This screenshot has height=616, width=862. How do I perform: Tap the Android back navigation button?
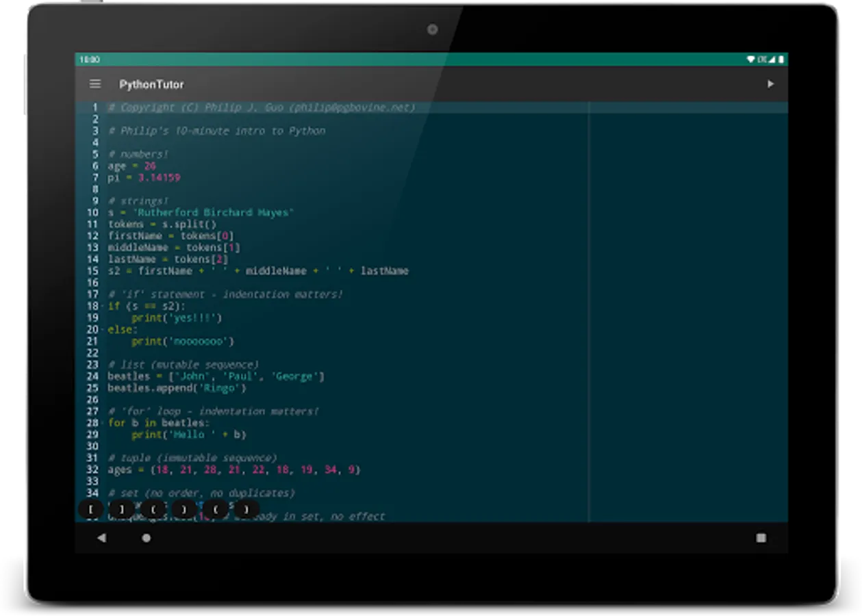coord(101,538)
